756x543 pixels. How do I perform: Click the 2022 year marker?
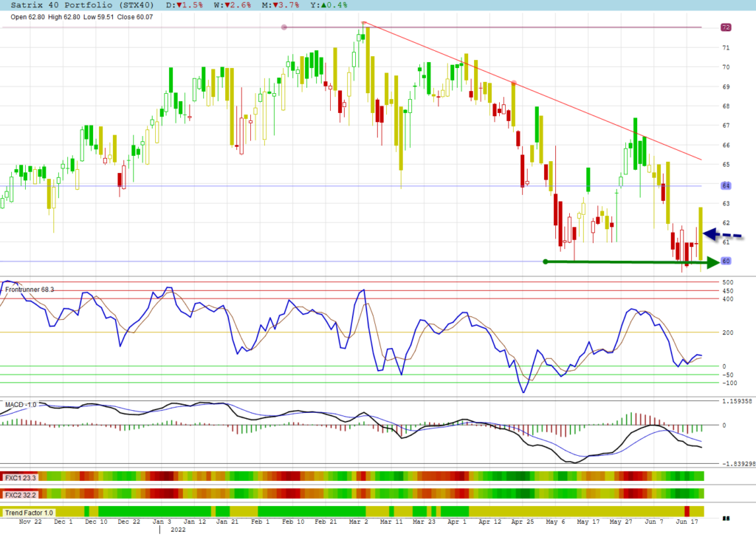coord(178,530)
